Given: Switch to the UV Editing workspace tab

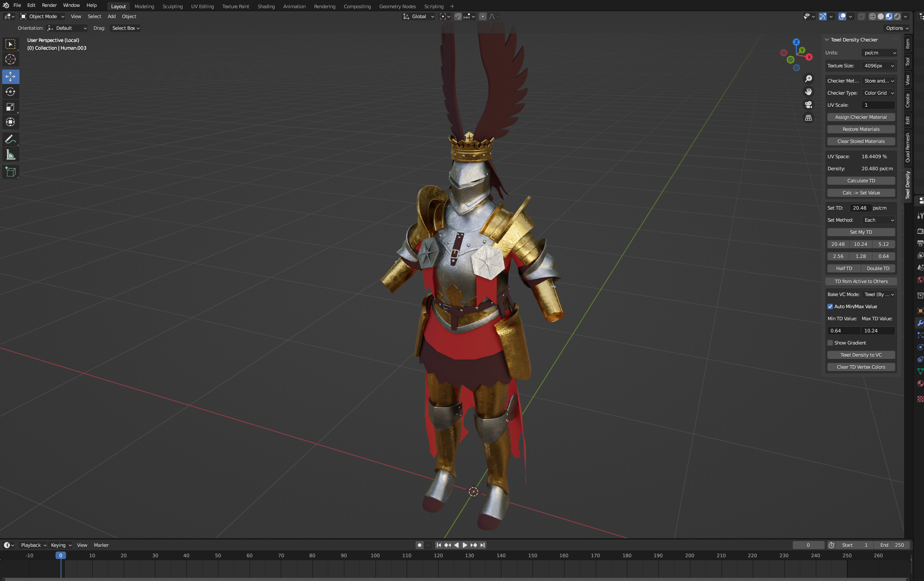Looking at the screenshot, I should click(202, 6).
